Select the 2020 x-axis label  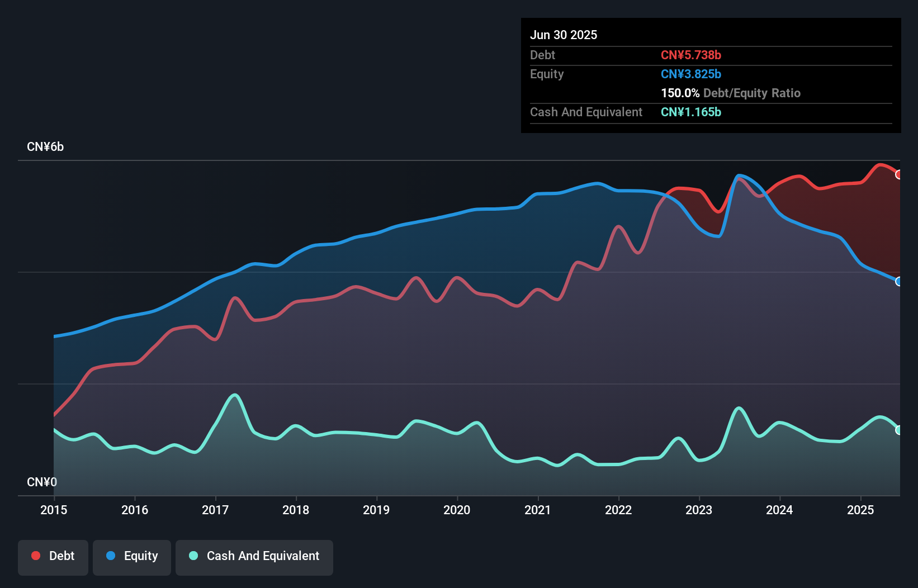457,510
